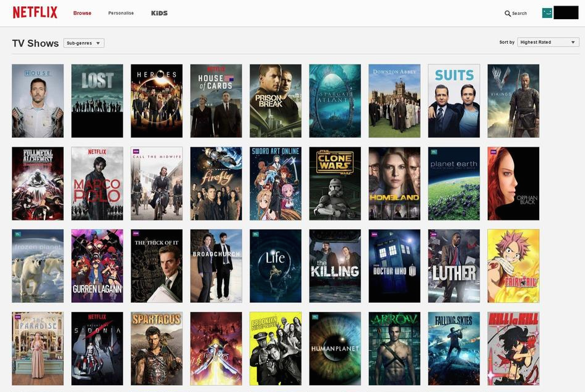Open the Homeland poster

[394, 183]
